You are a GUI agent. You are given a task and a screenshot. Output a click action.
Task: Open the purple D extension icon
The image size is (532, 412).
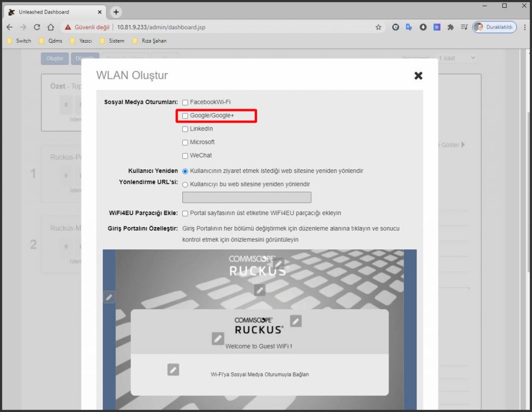(x=436, y=27)
